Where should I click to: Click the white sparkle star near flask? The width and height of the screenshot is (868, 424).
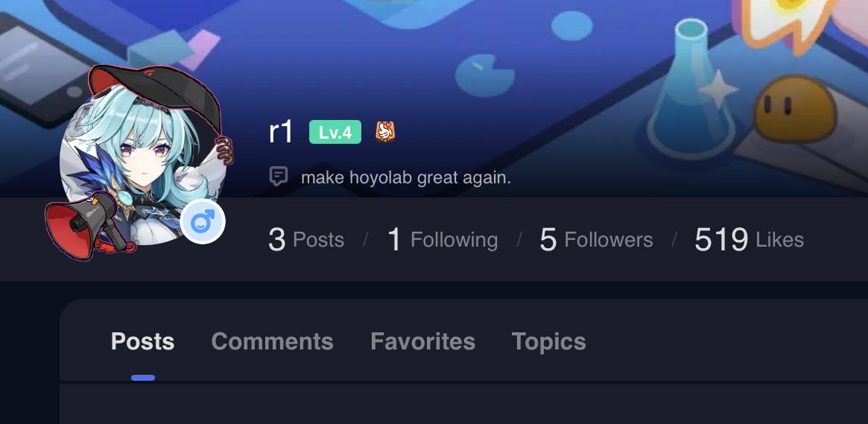point(718,89)
